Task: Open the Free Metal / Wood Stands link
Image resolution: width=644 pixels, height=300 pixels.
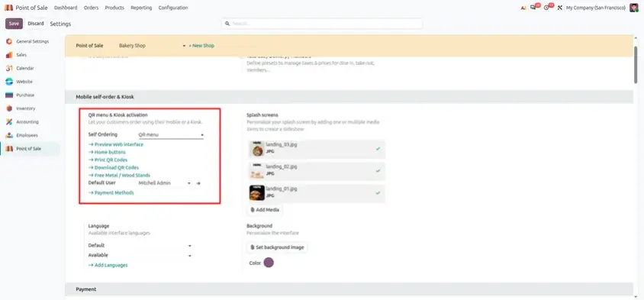Action: pyautogui.click(x=120, y=175)
